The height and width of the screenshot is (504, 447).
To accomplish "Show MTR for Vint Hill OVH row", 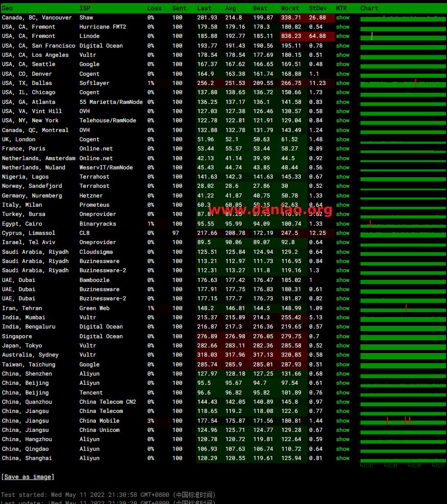I will pos(343,111).
